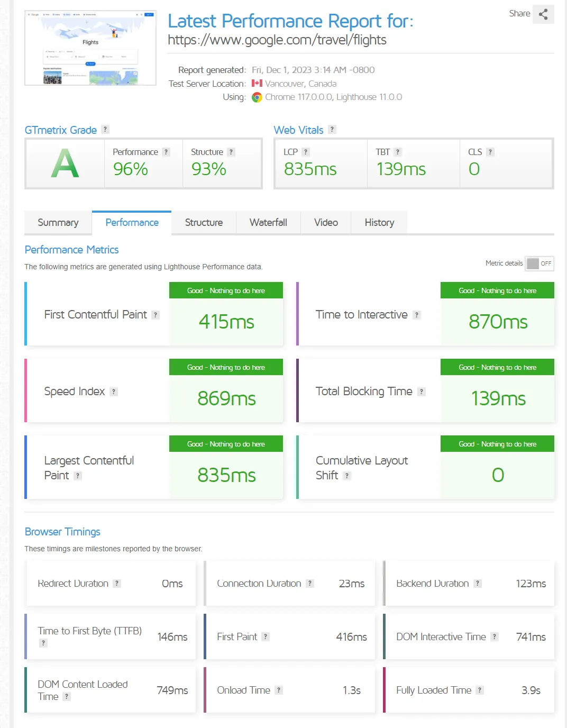Click the Canada flag icon
Image resolution: width=567 pixels, height=728 pixels.
(x=257, y=83)
